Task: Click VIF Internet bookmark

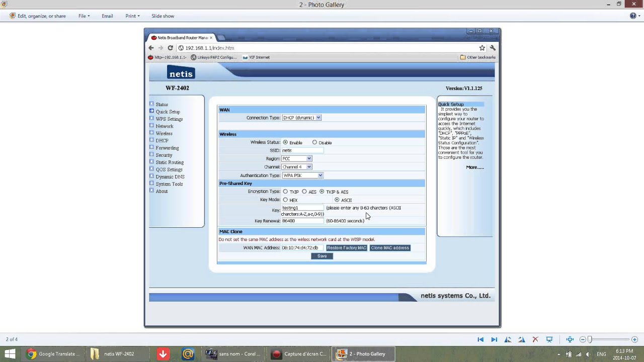Action: [256, 57]
